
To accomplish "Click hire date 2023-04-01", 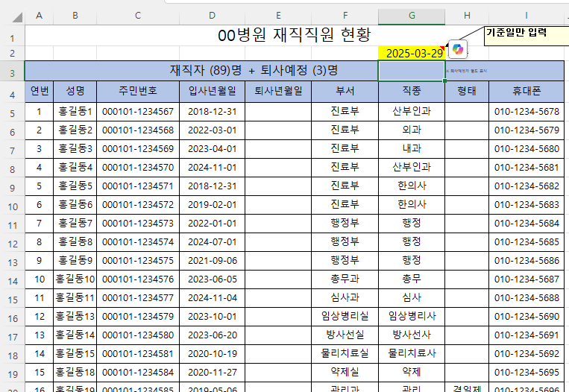I will (x=212, y=149).
